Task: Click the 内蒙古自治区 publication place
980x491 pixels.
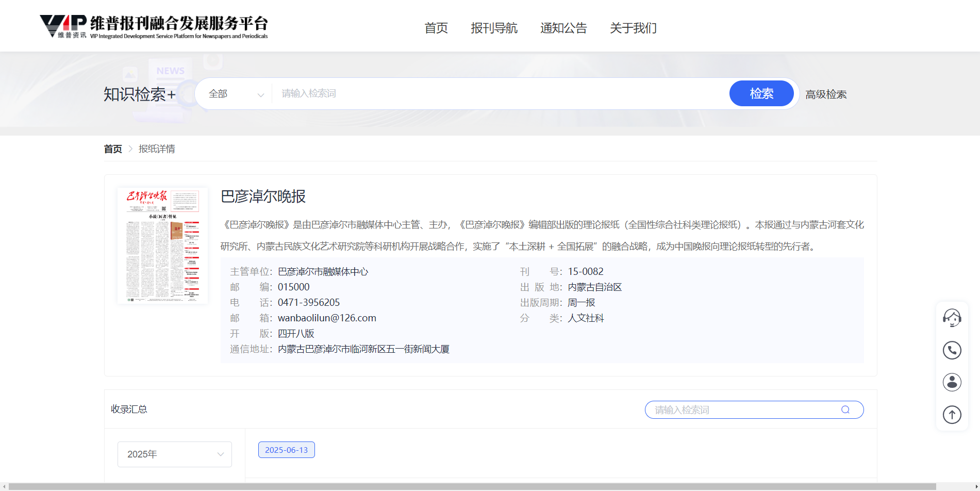Action: tap(595, 287)
